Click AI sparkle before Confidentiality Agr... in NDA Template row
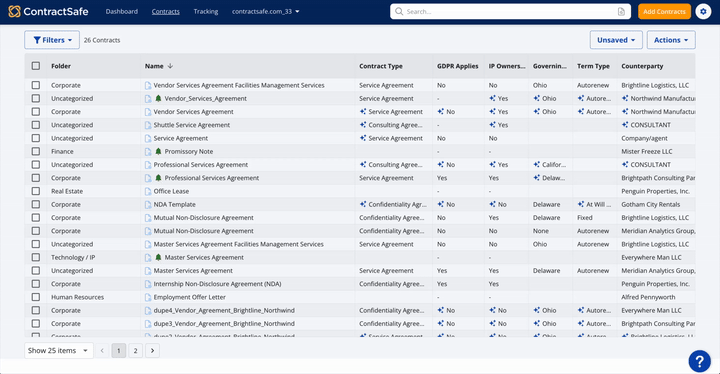The height and width of the screenshot is (374, 720). click(363, 204)
